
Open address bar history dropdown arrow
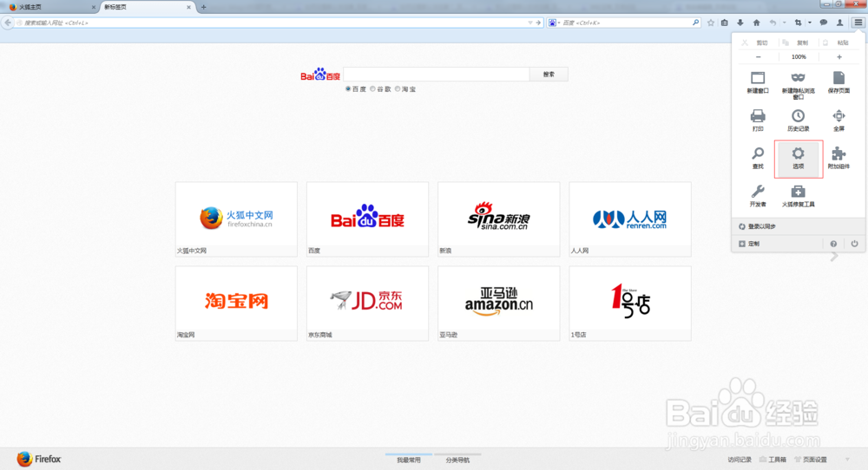click(x=530, y=23)
